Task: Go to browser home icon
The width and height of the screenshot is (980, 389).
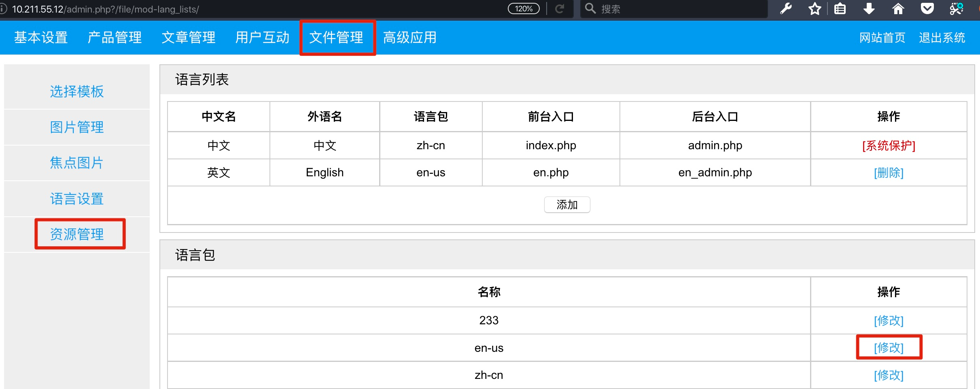Action: (x=898, y=8)
